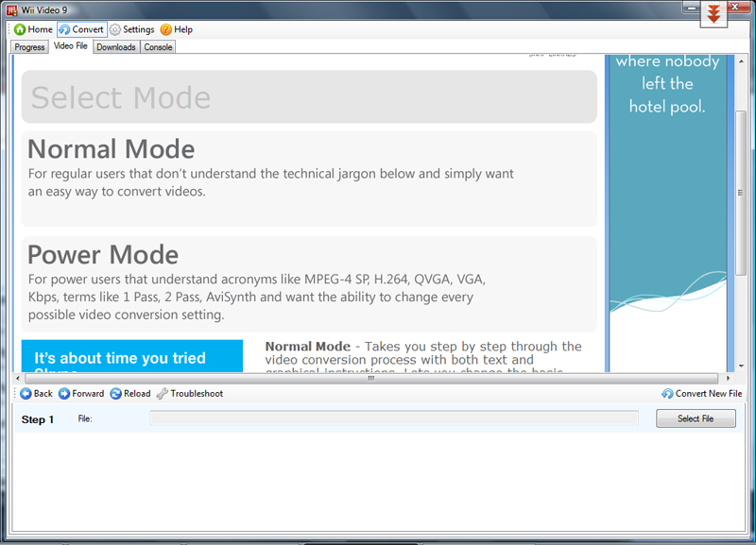Click the red double-arrow download icon

tap(713, 13)
